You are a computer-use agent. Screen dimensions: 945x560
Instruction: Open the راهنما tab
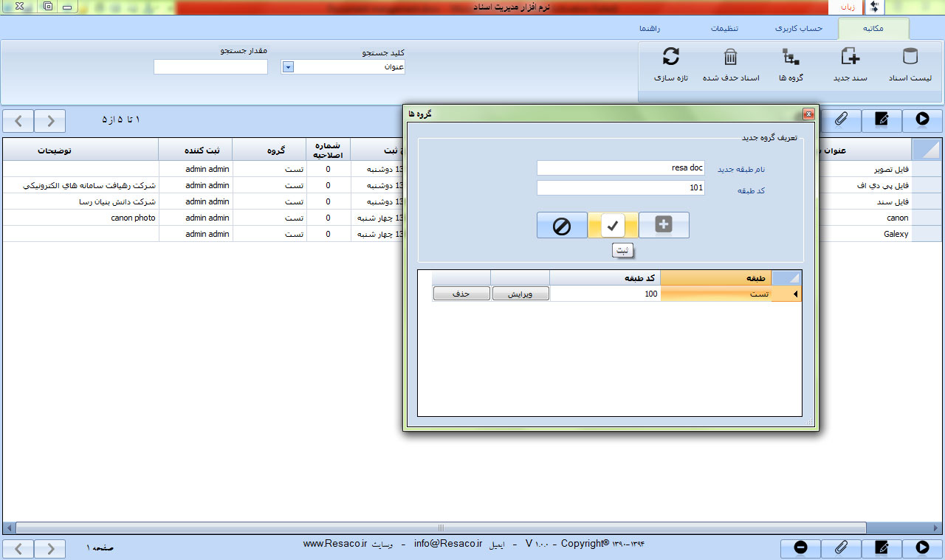tap(650, 29)
